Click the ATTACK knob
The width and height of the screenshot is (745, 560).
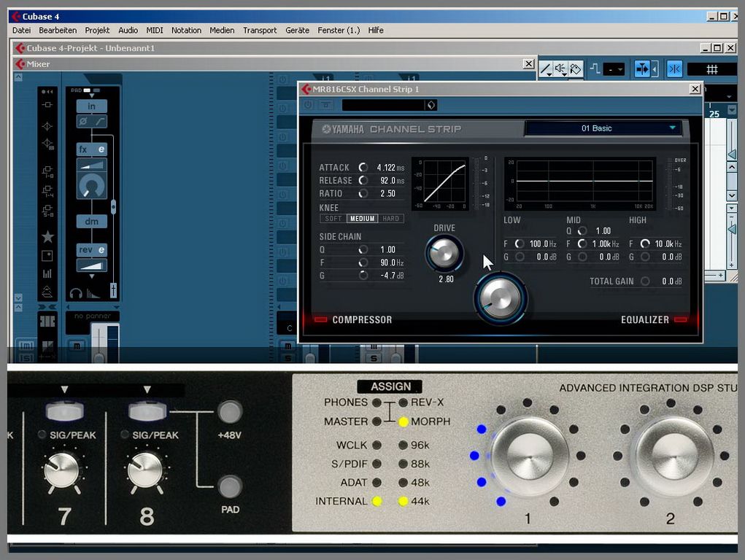pyautogui.click(x=363, y=167)
